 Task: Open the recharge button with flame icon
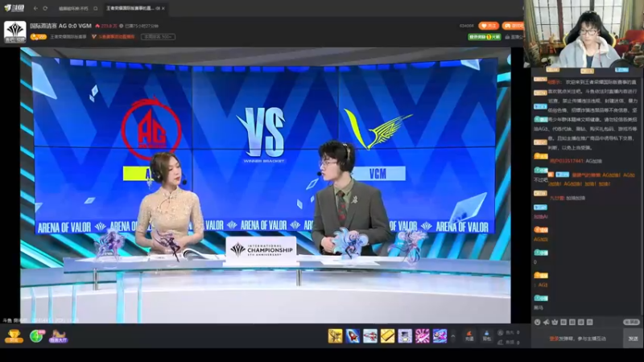[469, 336]
